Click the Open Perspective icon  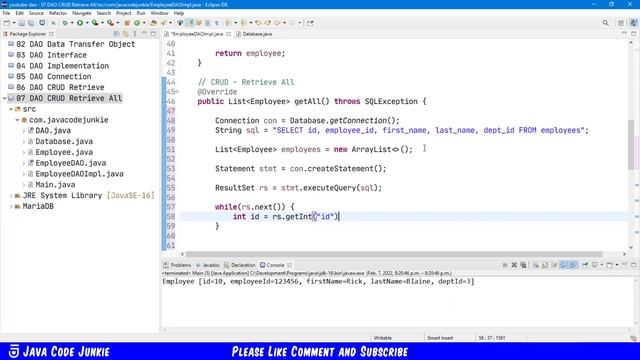pyautogui.click(x=621, y=23)
